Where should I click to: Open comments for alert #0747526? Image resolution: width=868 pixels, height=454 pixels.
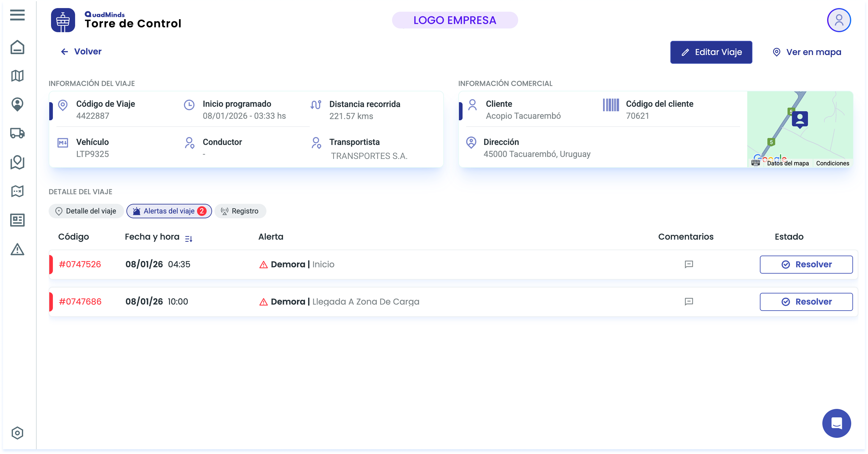click(x=689, y=264)
